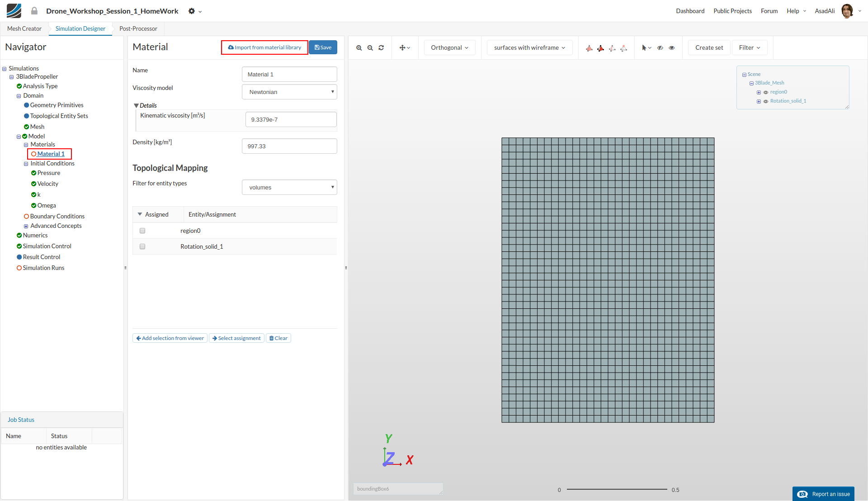The image size is (868, 501).
Task: Click the Kinematic viscosity input field
Action: [291, 120]
